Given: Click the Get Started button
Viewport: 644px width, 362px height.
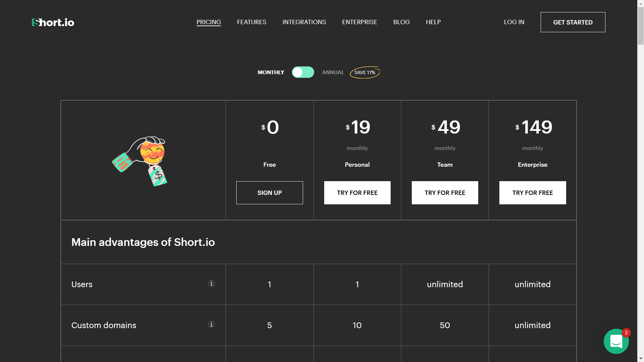Looking at the screenshot, I should pyautogui.click(x=573, y=22).
